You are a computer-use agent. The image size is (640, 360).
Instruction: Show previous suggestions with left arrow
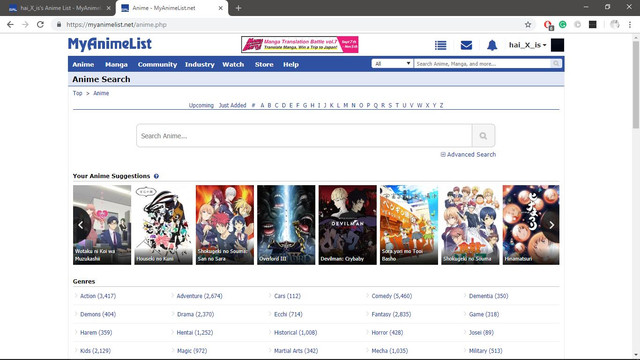point(80,224)
